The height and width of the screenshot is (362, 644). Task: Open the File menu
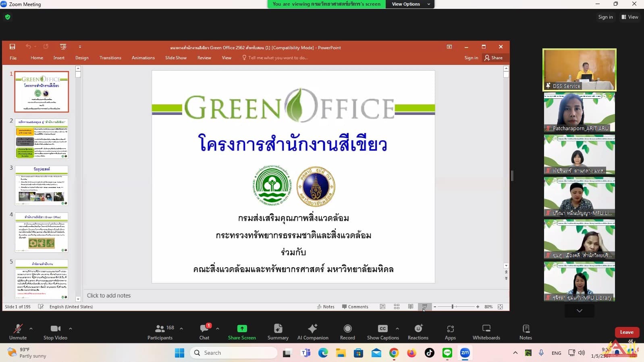[x=13, y=58]
